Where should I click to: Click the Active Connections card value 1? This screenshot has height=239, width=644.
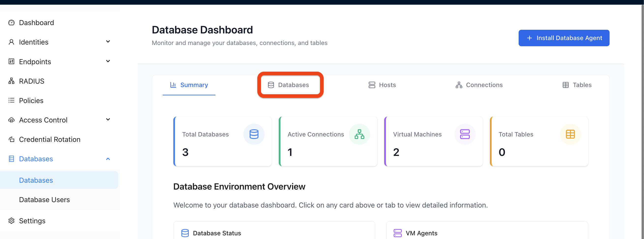290,152
